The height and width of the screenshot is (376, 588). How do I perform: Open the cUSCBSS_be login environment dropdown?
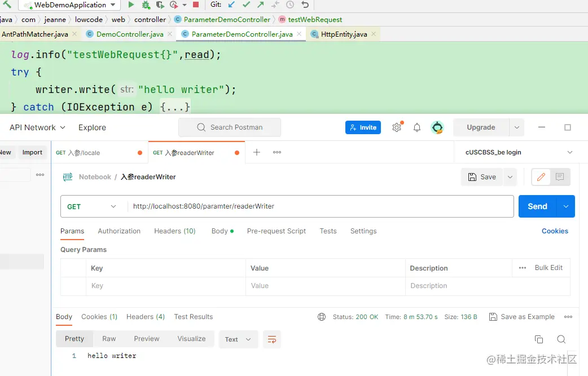(x=519, y=152)
